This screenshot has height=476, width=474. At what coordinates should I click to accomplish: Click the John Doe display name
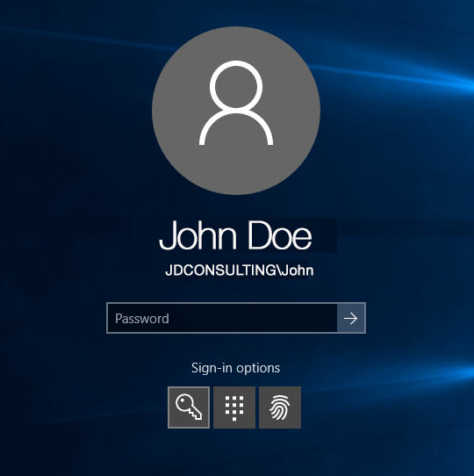click(x=235, y=235)
